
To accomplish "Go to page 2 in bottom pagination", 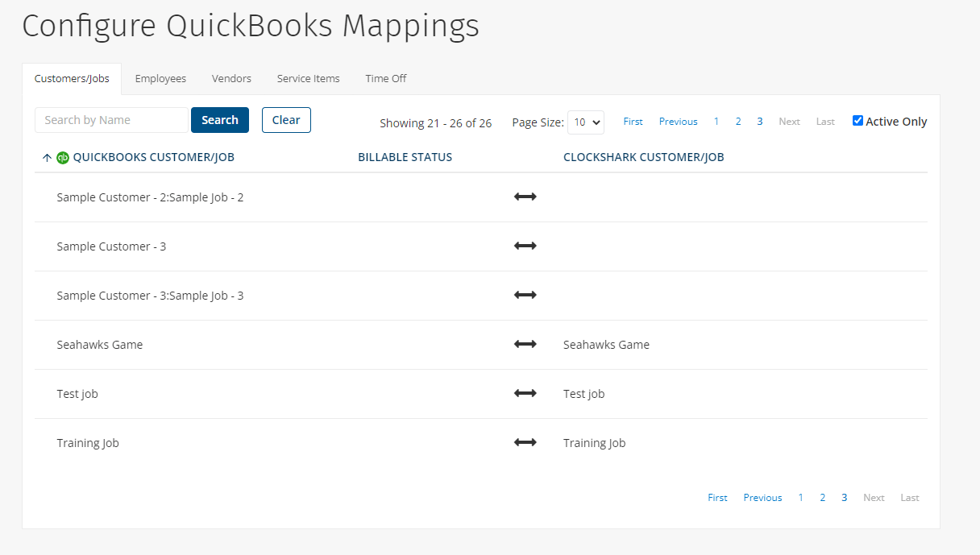I will coord(823,498).
